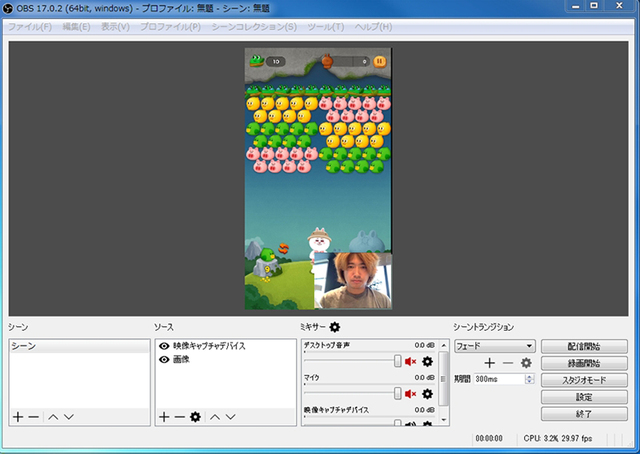This screenshot has height=454, width=640.
Task: Hide the 映像キャプチャデバイス source
Action: (x=164, y=346)
